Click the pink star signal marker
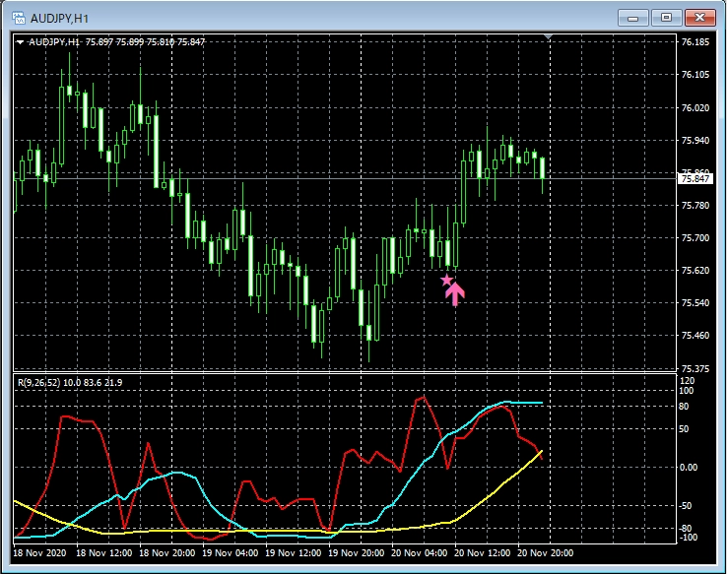The image size is (728, 574). tap(446, 281)
